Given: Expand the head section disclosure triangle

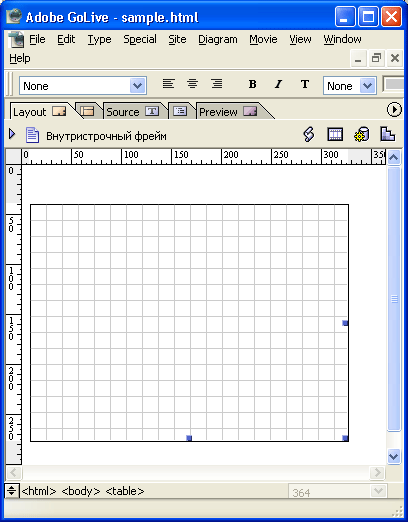Looking at the screenshot, I should 12,134.
